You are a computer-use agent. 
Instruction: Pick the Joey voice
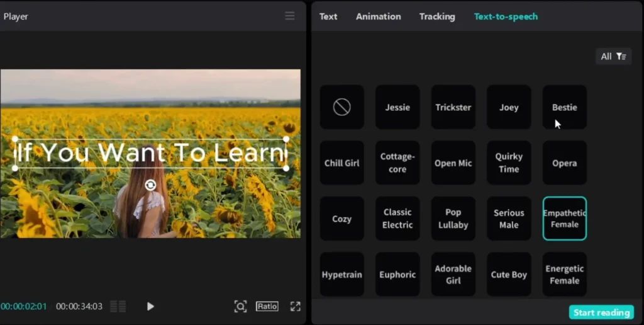[x=509, y=107]
